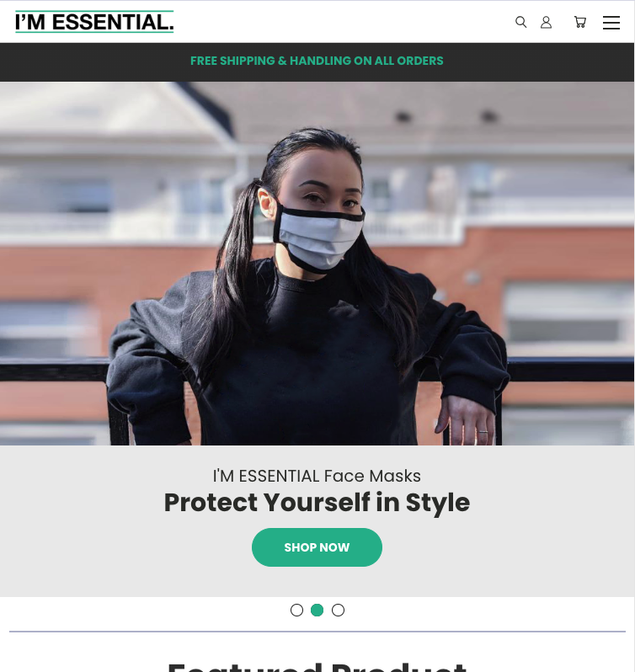Select the active green carousel dot
The image size is (635, 672).
tap(317, 610)
